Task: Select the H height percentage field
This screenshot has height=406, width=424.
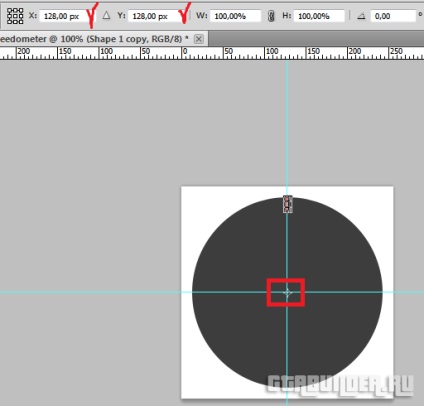Action: [x=319, y=16]
